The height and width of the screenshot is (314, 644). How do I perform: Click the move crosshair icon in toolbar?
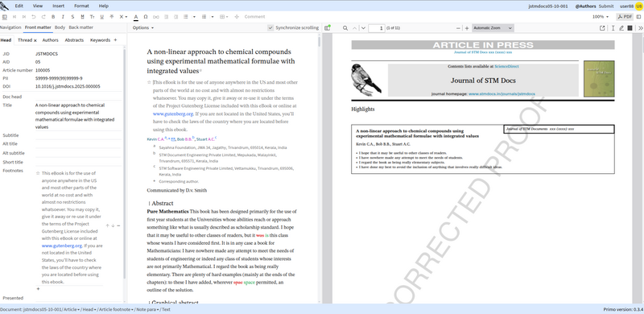click(237, 17)
